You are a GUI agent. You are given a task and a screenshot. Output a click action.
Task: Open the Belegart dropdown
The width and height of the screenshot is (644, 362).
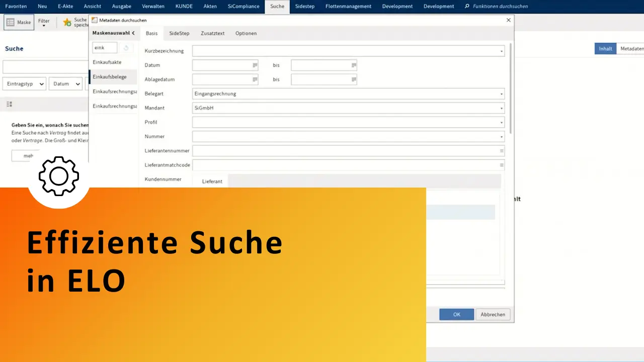pyautogui.click(x=501, y=94)
